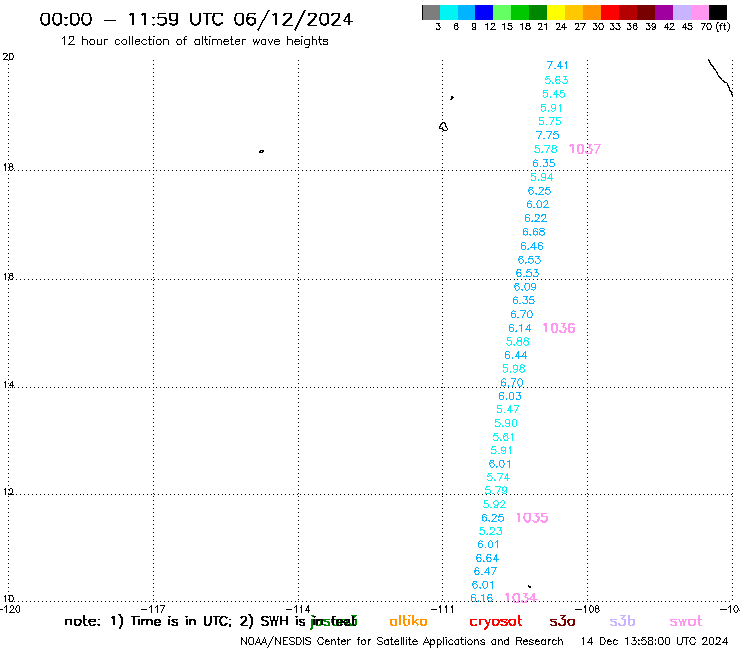The image size is (740, 650).
Task: Select the light green legend swatch
Action: click(x=502, y=12)
